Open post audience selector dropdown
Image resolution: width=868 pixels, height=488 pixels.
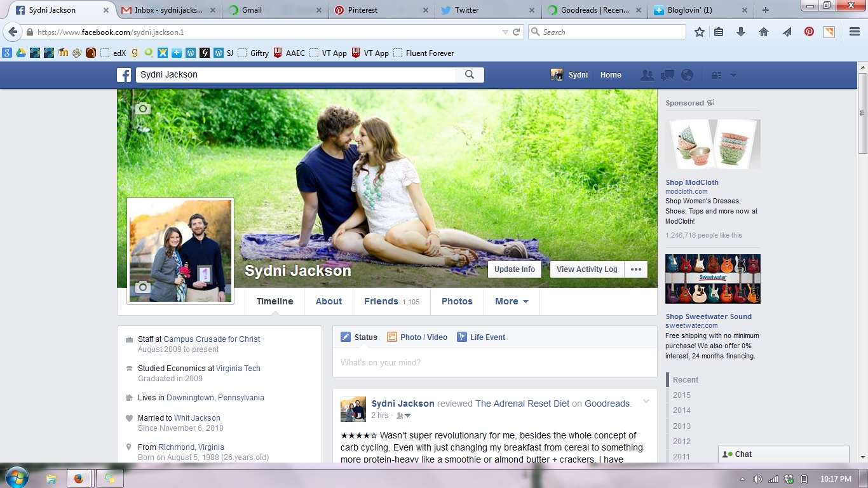[403, 416]
